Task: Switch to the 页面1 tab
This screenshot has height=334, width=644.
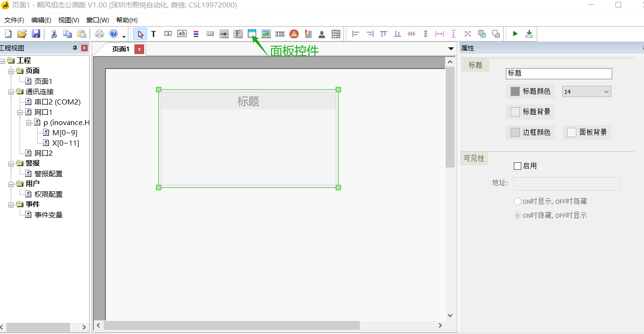Action: coord(120,49)
